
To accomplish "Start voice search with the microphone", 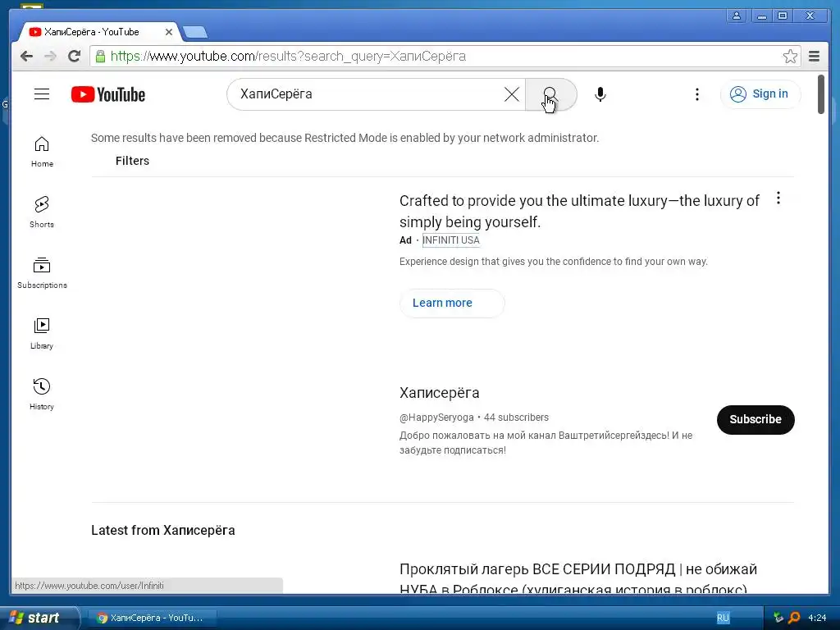I will (600, 94).
